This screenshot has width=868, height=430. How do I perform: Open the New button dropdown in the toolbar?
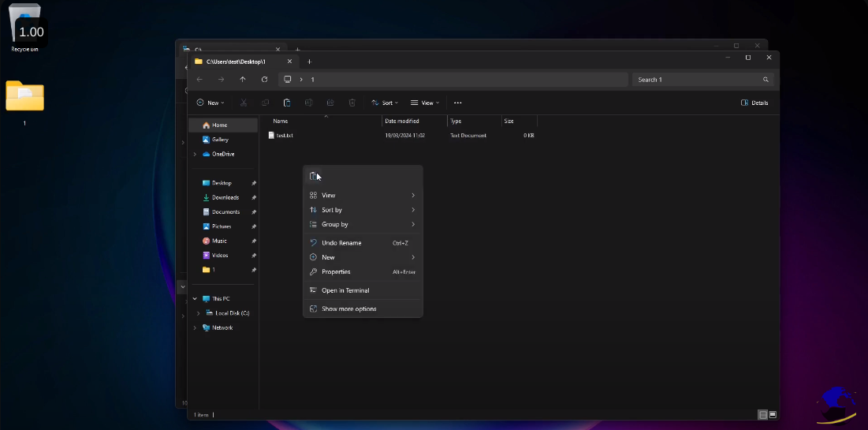pos(210,103)
